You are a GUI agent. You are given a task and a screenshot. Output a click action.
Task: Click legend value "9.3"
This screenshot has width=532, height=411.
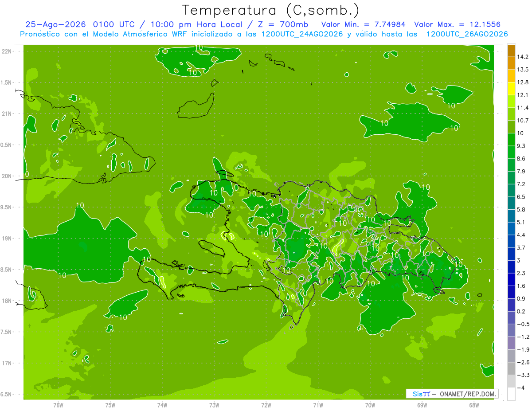pyautogui.click(x=521, y=146)
